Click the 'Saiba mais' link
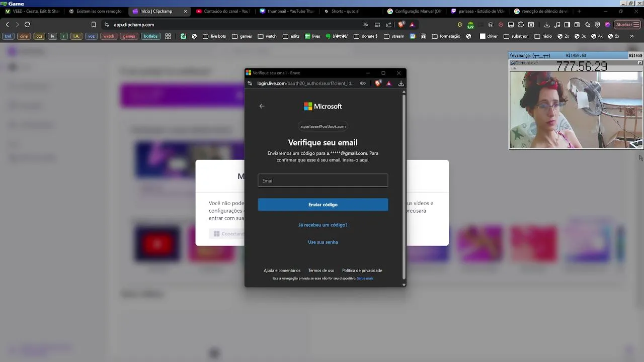This screenshot has height=362, width=644. point(365,279)
